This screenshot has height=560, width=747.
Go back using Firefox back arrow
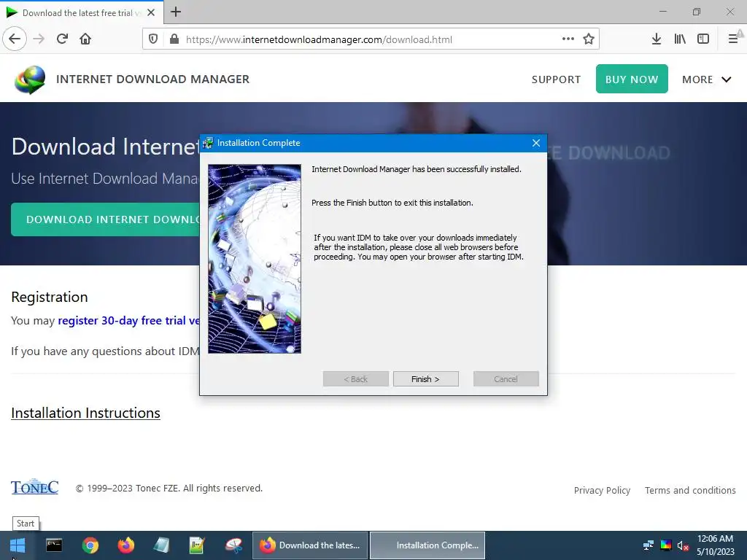pyautogui.click(x=15, y=39)
